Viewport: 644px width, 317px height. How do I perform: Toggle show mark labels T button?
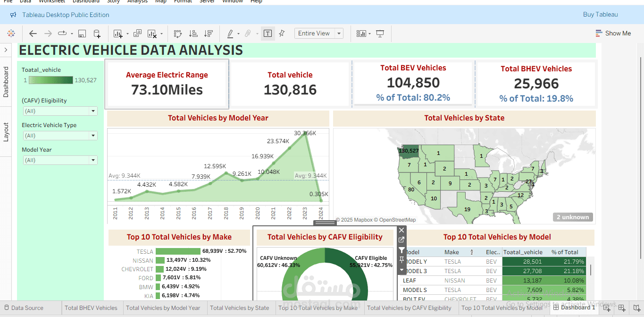coord(268,34)
